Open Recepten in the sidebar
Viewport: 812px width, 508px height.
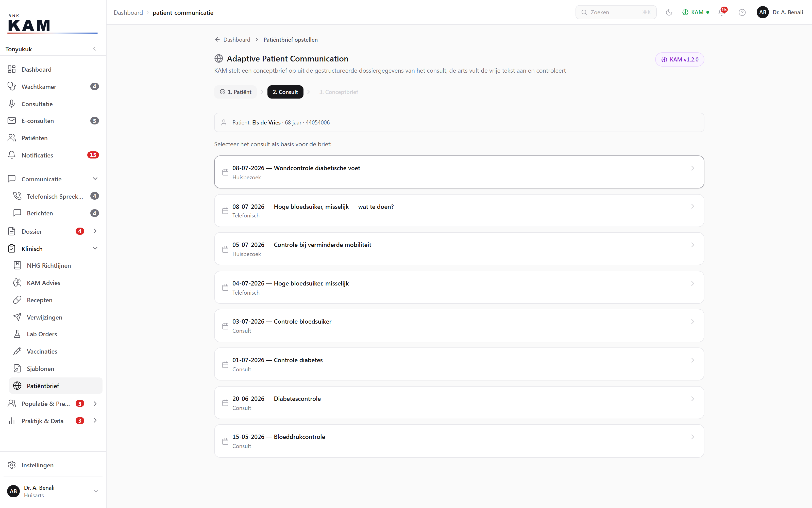pyautogui.click(x=56, y=300)
